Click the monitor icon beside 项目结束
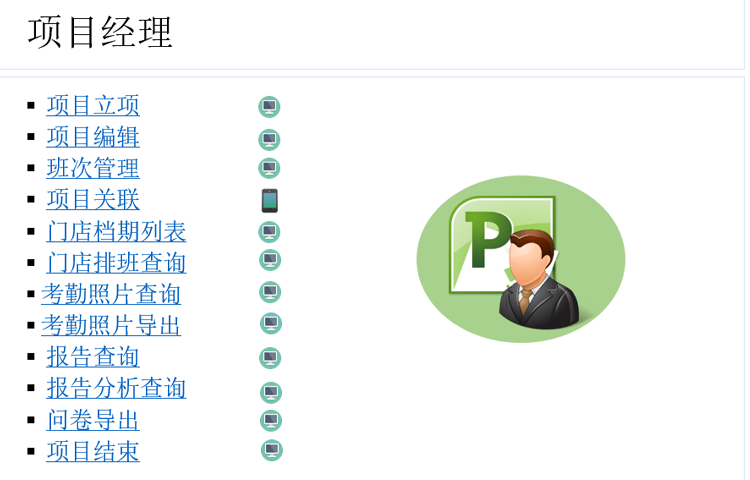The image size is (750, 480). tap(272, 450)
